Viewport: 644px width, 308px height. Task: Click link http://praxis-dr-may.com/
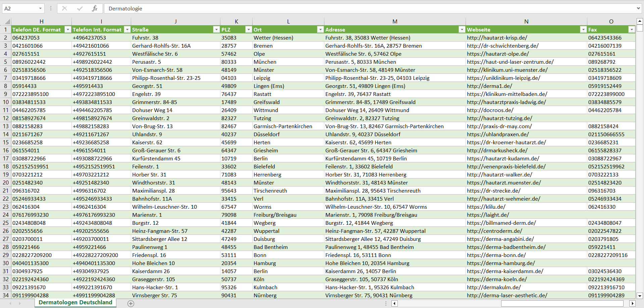tap(499, 126)
